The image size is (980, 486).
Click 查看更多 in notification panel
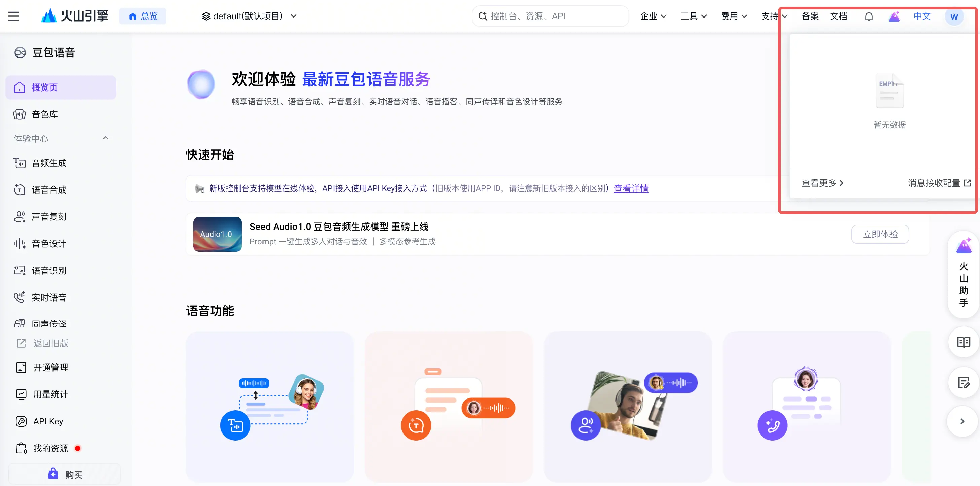pyautogui.click(x=822, y=183)
